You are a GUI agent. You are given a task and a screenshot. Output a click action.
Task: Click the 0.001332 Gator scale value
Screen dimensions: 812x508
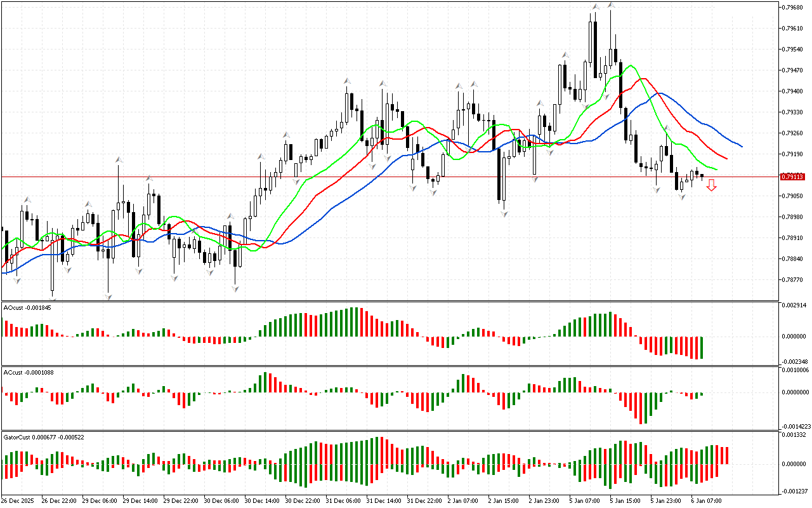coord(795,435)
